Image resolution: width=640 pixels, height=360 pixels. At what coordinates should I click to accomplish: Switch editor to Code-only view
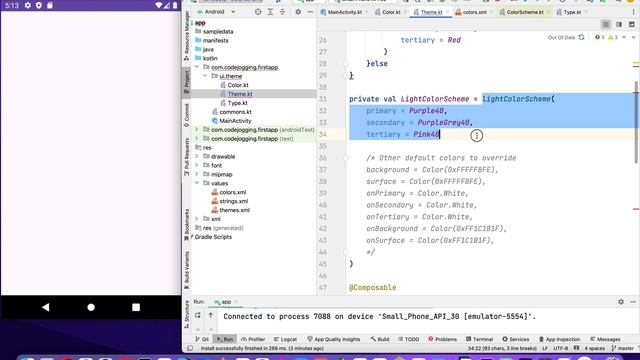pyautogui.click(x=606, y=24)
